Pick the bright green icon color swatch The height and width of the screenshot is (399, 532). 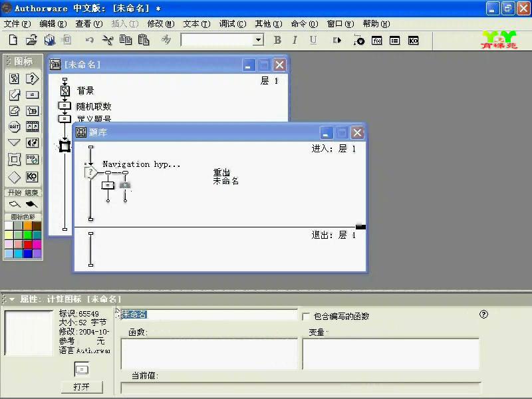click(28, 235)
